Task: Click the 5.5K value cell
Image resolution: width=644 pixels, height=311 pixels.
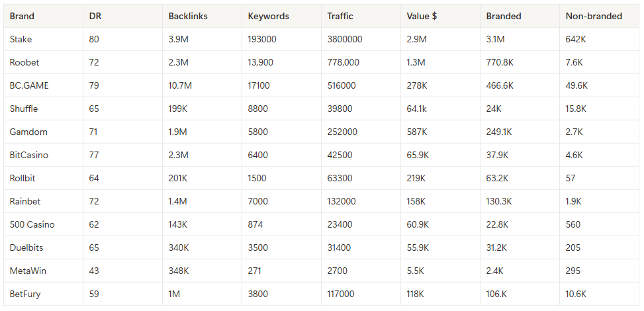Action: coord(440,271)
